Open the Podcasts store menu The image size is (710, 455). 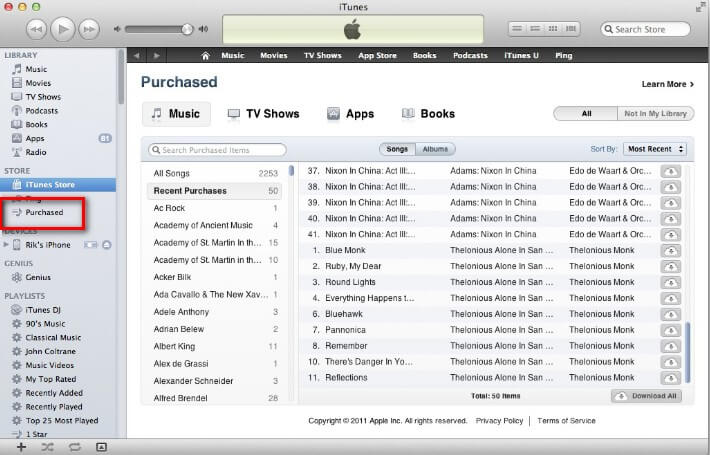[x=470, y=56]
